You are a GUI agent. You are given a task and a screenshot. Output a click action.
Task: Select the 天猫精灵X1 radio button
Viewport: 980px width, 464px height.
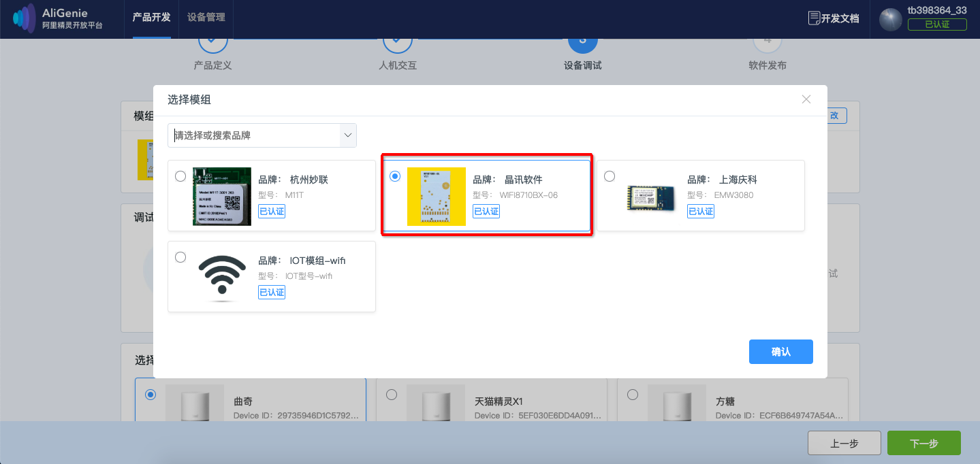(x=392, y=395)
